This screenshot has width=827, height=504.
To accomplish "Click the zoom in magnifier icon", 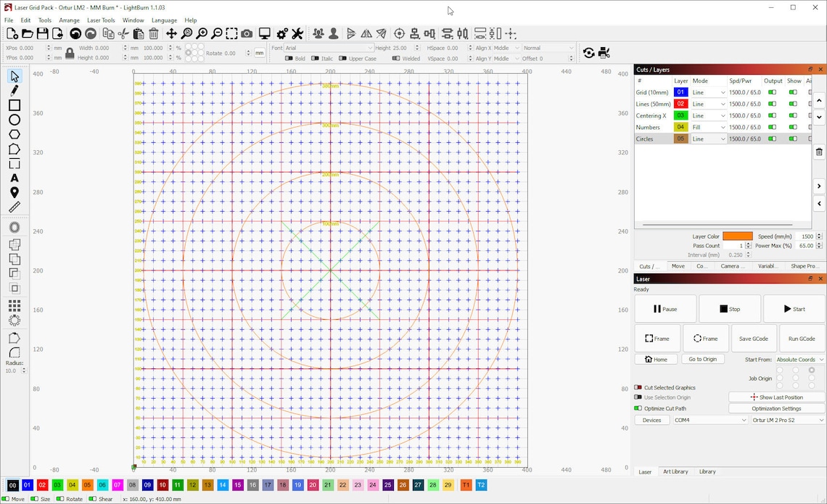I will [x=202, y=34].
